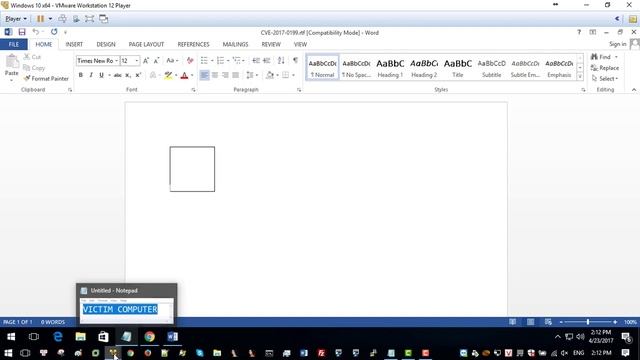Pause the virtual machine
Viewport: 640px width, 360px height.
point(40,19)
